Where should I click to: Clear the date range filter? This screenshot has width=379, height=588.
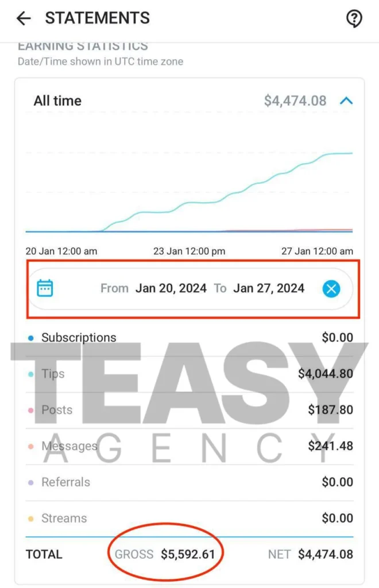click(x=331, y=288)
